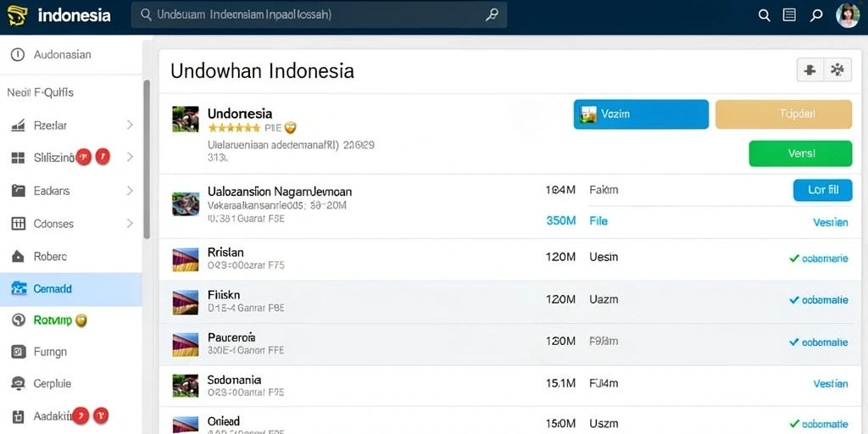Click the tan Tcipdarl button
Viewport: 868px width, 434px height.
point(783,114)
